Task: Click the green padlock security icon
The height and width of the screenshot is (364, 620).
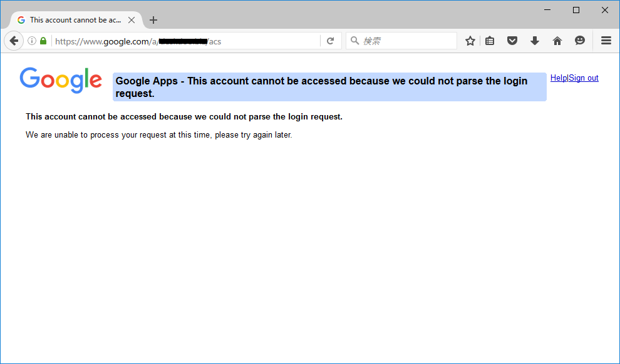Action: click(x=43, y=41)
